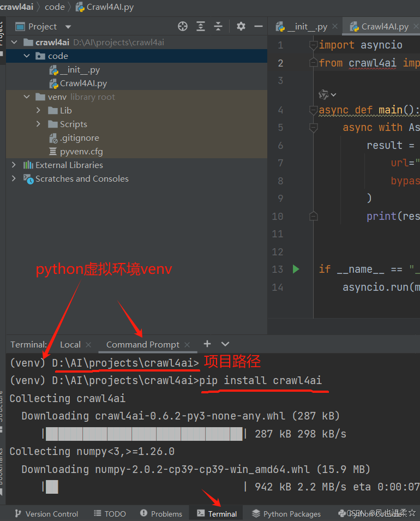Close the Local terminal tab
This screenshot has width=420, height=521.
pyautogui.click(x=88, y=345)
